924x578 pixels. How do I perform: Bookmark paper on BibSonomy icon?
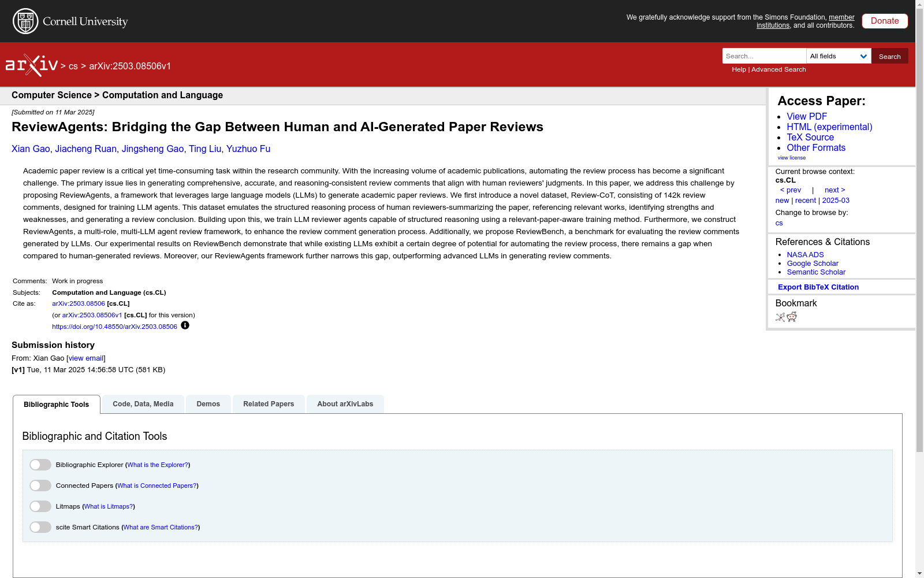click(780, 317)
